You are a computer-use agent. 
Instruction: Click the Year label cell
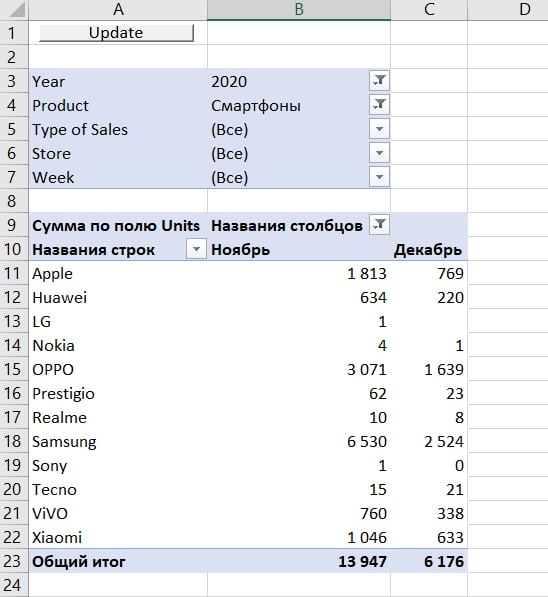(x=118, y=81)
